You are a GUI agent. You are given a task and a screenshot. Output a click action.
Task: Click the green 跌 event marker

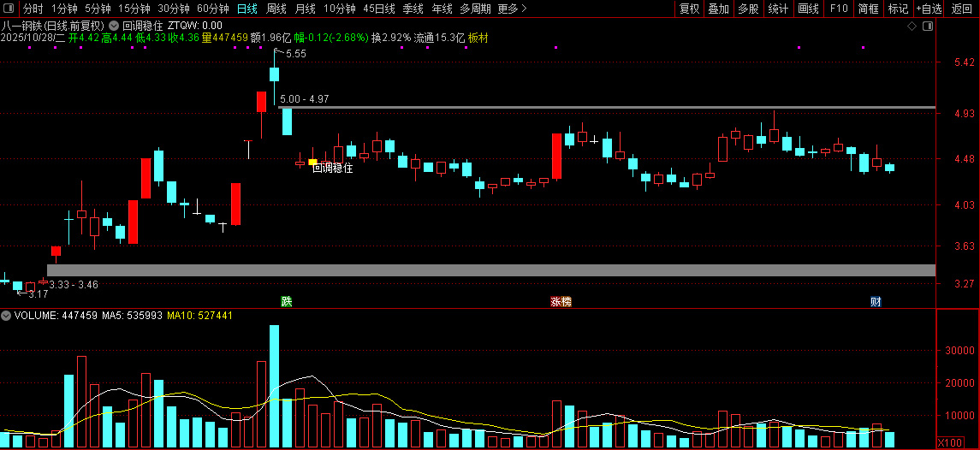tap(286, 302)
